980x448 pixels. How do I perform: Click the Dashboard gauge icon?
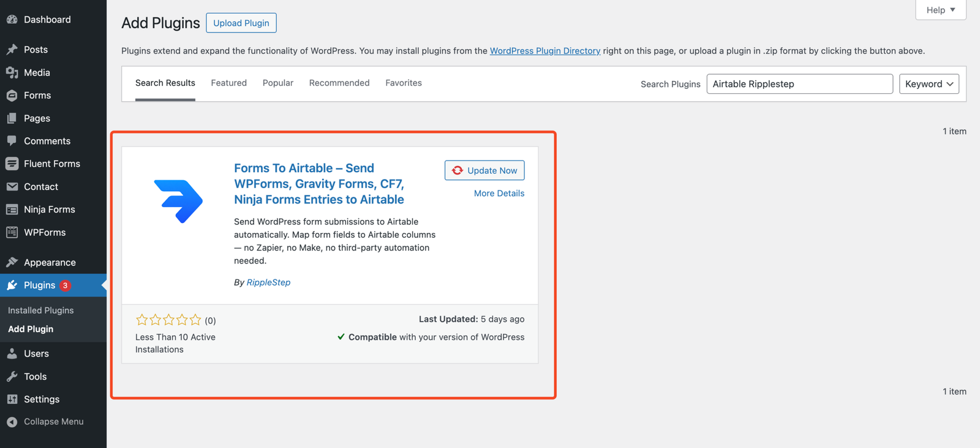(12, 20)
